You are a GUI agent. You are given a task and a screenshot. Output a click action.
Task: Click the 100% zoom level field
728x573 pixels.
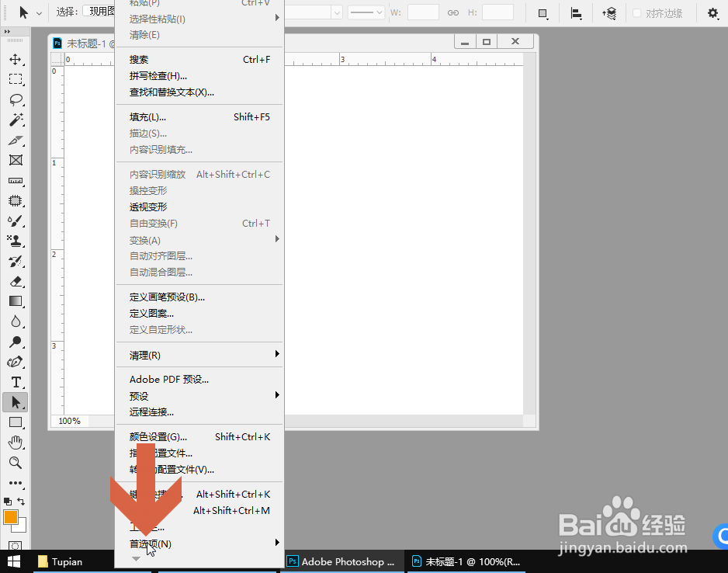tap(70, 421)
